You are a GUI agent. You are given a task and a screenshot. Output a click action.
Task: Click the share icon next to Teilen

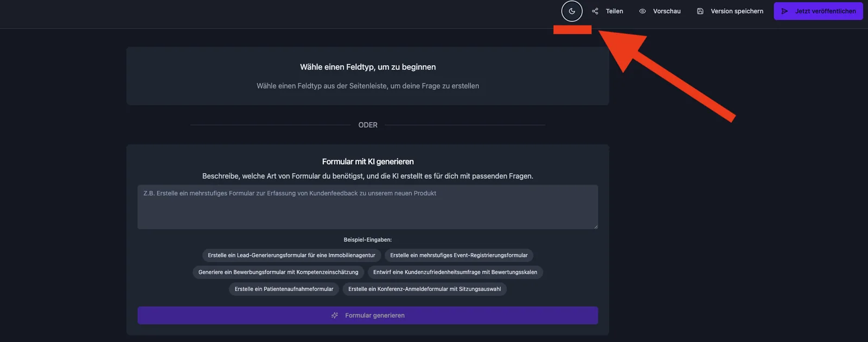tap(595, 11)
